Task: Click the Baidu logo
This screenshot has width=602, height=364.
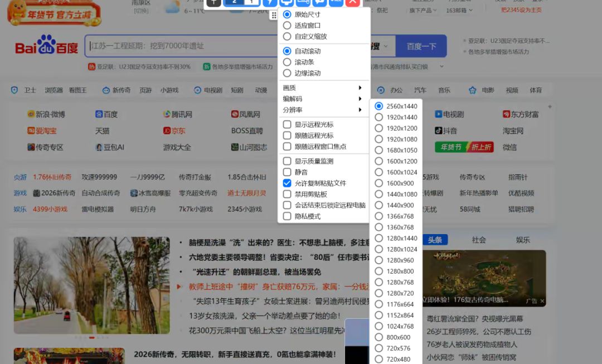Action: click(46, 45)
